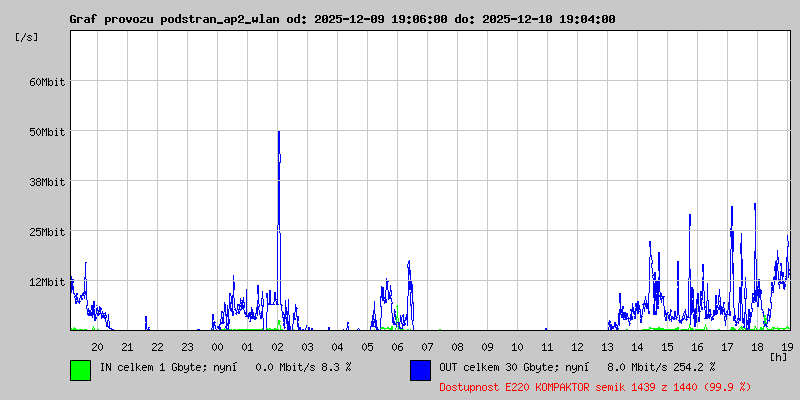Click the '21' hour label on the x-axis
Image resolution: width=800 pixels, height=400 pixels.
127,347
